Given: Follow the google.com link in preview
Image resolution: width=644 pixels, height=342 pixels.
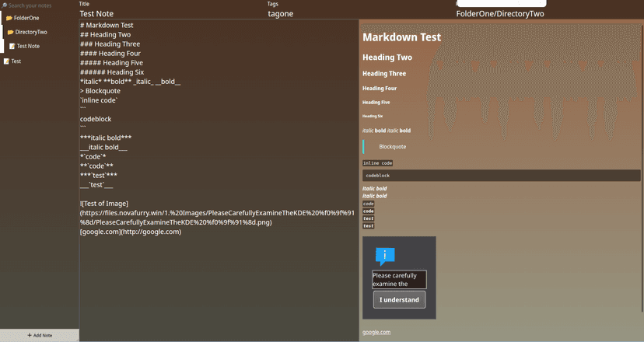Looking at the screenshot, I should click(x=376, y=332).
